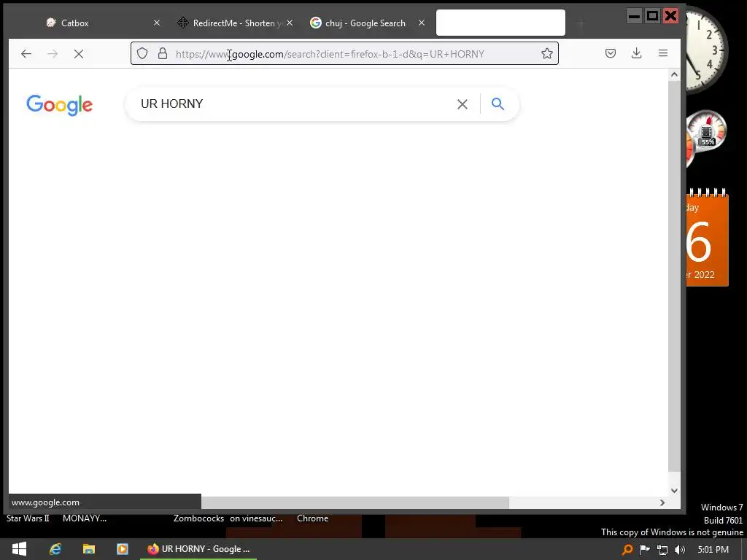Click the 5:01 PM taskbar clock
The height and width of the screenshot is (560, 747).
(713, 550)
